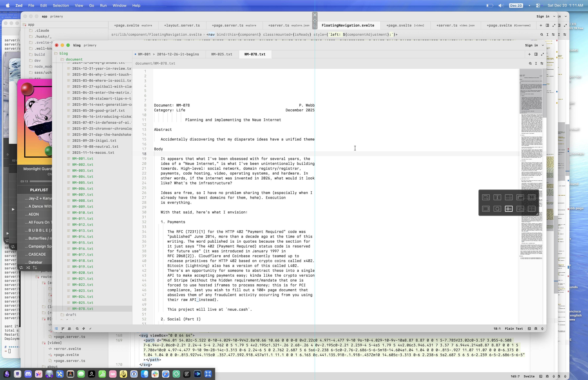
Task: Open project search in blog status bar
Action: tap(77, 328)
